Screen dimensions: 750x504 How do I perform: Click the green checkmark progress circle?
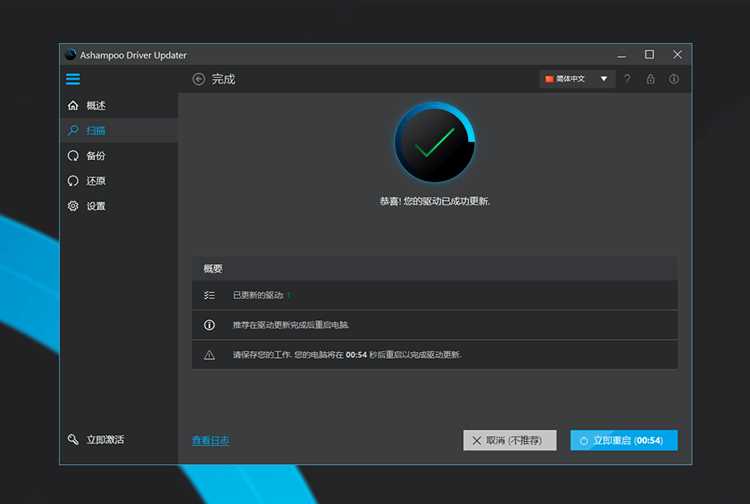[434, 142]
